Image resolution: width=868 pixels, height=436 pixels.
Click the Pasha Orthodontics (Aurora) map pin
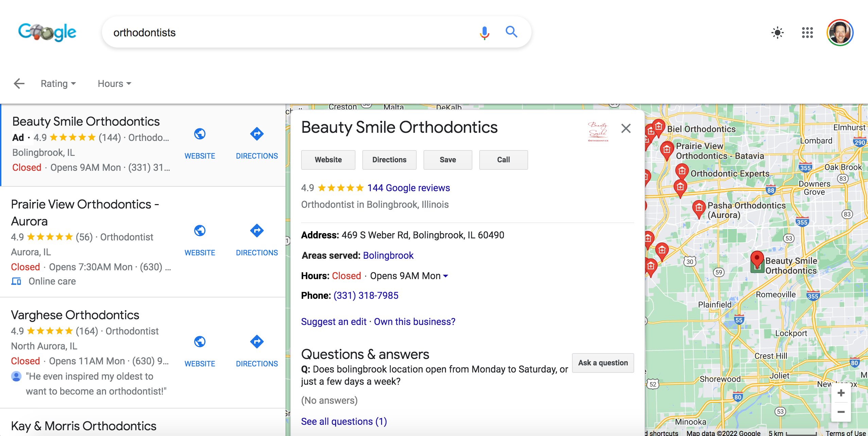tap(699, 209)
